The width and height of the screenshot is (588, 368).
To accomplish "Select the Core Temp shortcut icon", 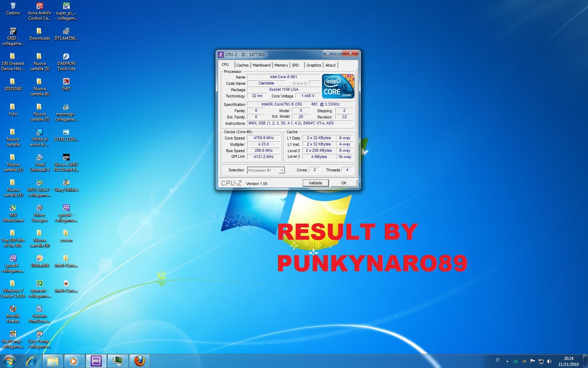I will [40, 340].
